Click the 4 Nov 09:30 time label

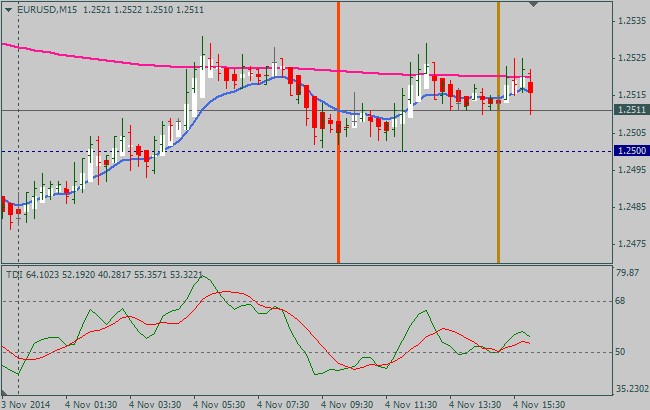(x=347, y=404)
